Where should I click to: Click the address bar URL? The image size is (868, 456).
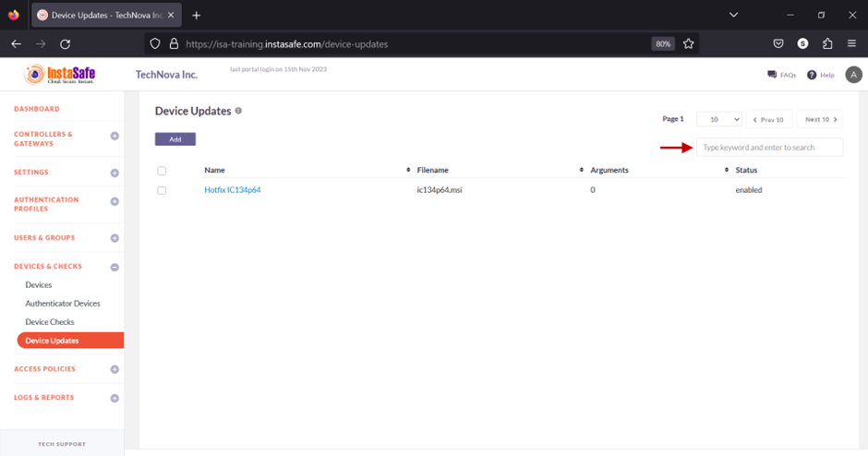point(287,44)
